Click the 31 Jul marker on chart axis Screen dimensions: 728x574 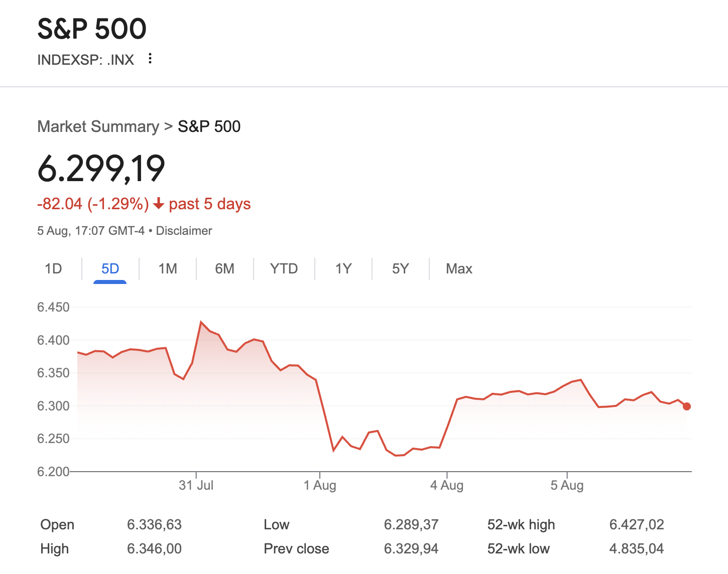tap(196, 485)
